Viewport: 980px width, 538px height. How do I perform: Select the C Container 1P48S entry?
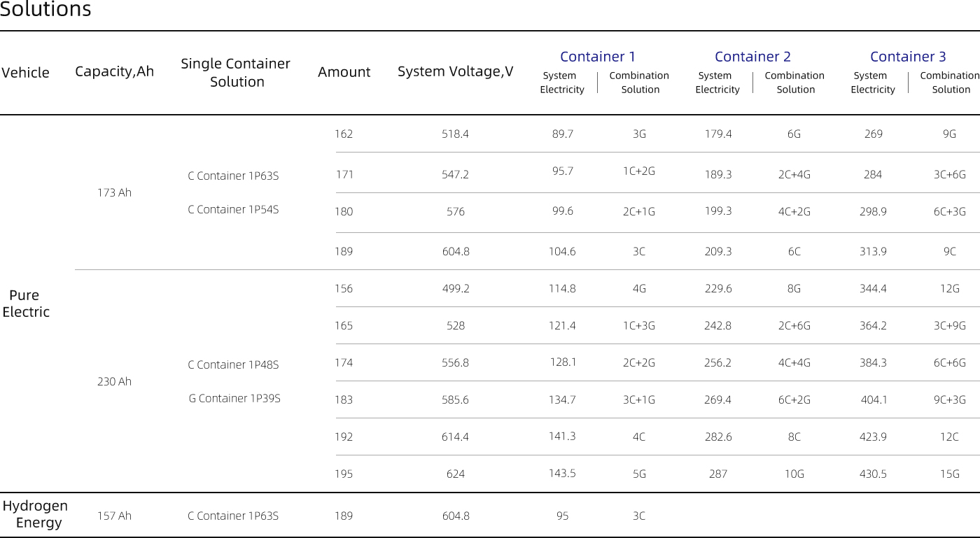pyautogui.click(x=233, y=364)
